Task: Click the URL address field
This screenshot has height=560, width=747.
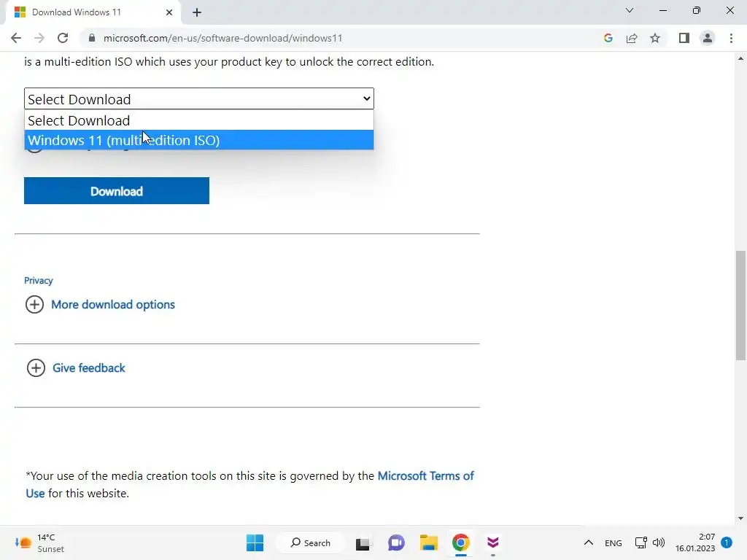Action: [343, 38]
